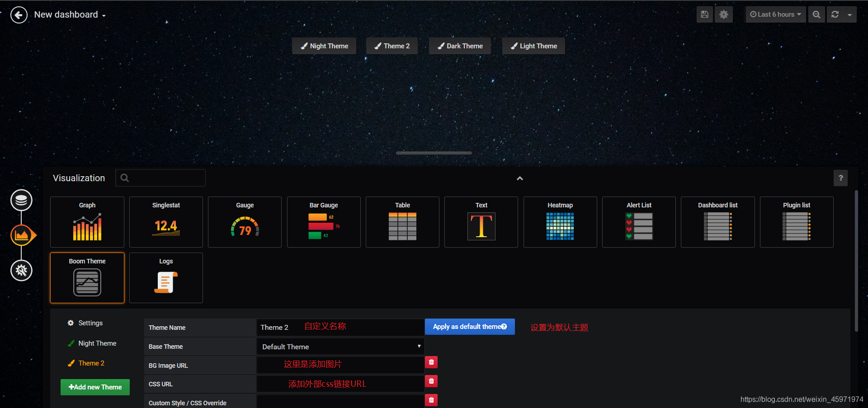
Task: Enable the Light Theme
Action: coord(533,46)
